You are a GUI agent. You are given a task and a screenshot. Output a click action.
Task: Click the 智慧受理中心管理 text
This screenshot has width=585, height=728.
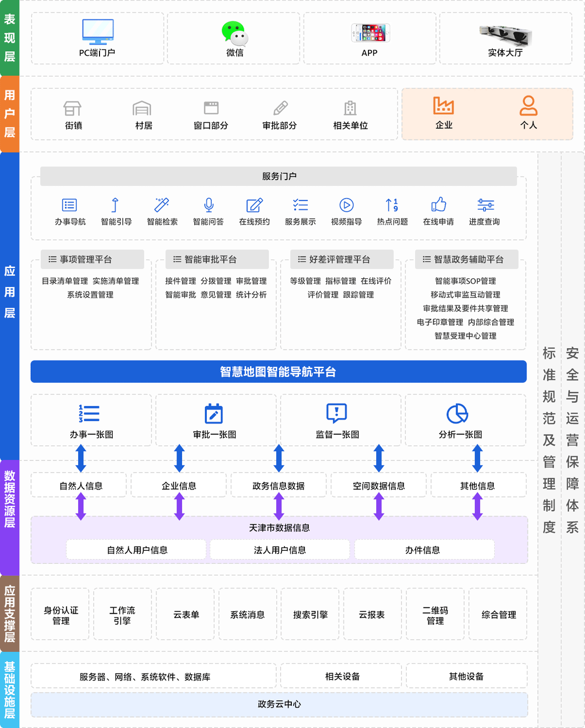point(465,336)
